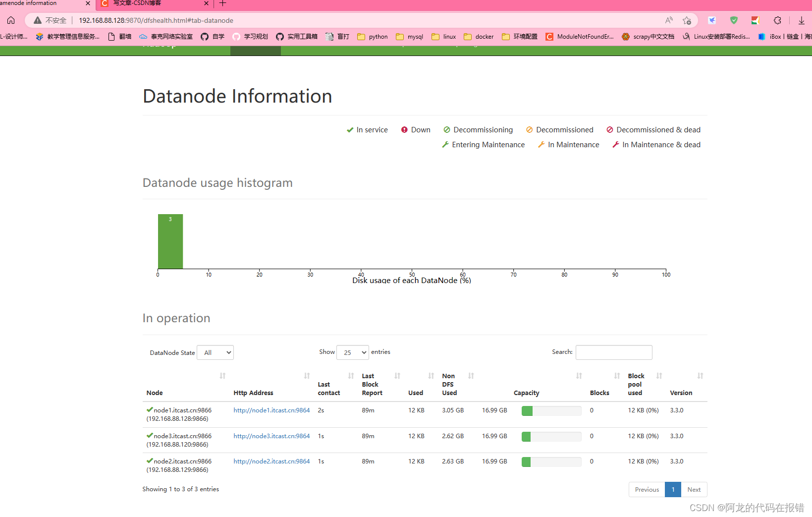Open the browser extensions puzzle icon
The width and height of the screenshot is (812, 517).
click(x=777, y=20)
